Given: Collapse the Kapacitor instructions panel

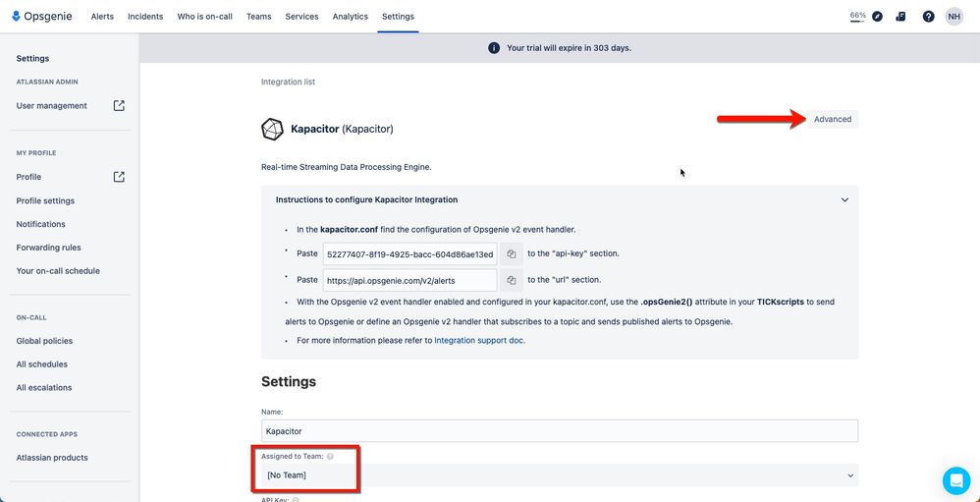Looking at the screenshot, I should click(x=844, y=200).
